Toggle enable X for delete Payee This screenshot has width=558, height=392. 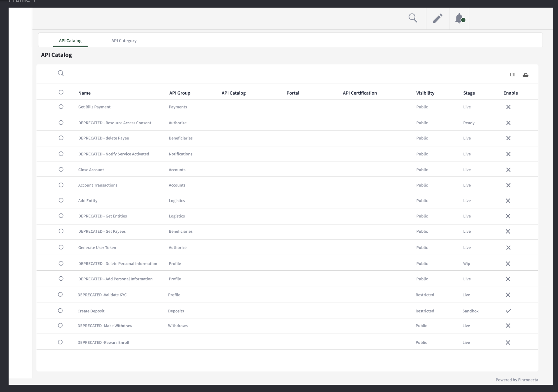(x=508, y=138)
